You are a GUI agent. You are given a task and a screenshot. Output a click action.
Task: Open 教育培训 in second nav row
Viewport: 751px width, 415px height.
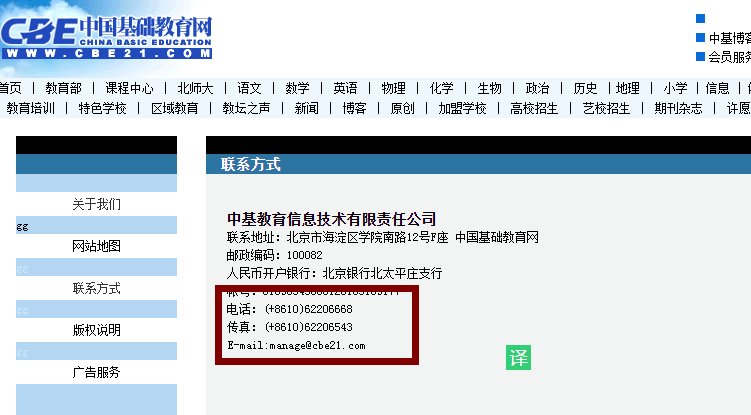pyautogui.click(x=31, y=108)
